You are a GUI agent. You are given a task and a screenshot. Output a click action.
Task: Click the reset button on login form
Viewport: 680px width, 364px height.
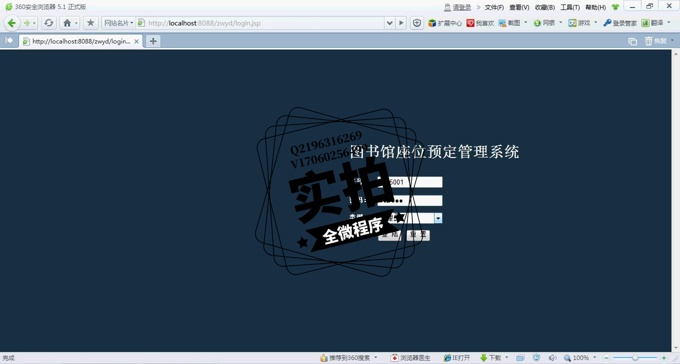click(418, 235)
